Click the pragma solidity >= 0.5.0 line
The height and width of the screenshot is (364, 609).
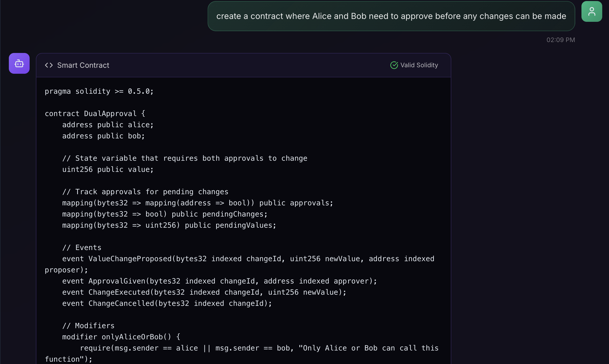point(99,91)
